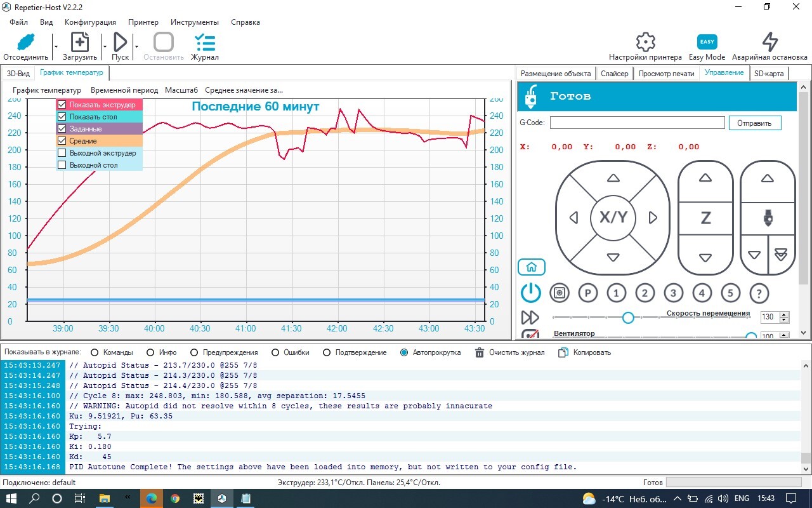Toggle Ошибки log filter

pyautogui.click(x=275, y=352)
